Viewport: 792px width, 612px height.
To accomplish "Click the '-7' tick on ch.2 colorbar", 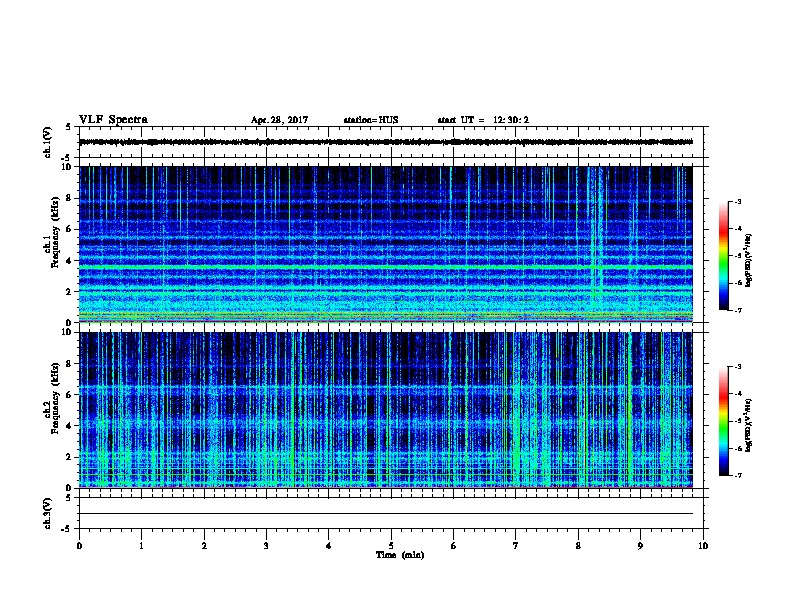I will (737, 475).
